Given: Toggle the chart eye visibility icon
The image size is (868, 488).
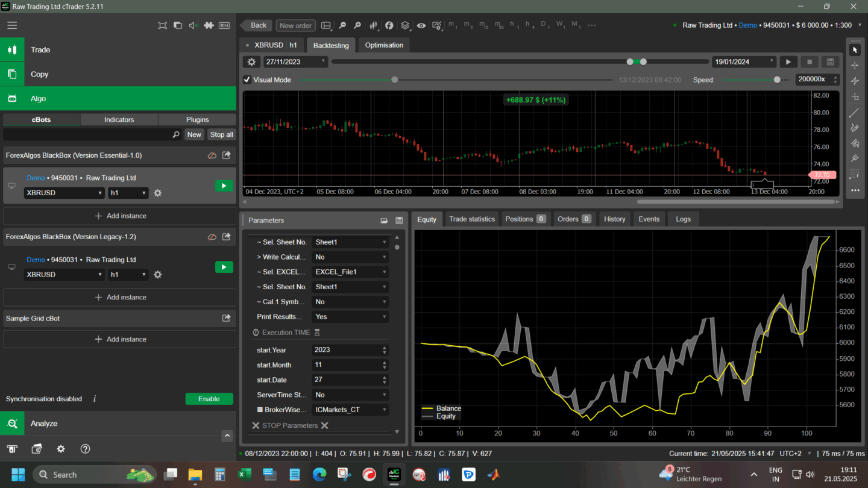Looking at the screenshot, I should (421, 25).
